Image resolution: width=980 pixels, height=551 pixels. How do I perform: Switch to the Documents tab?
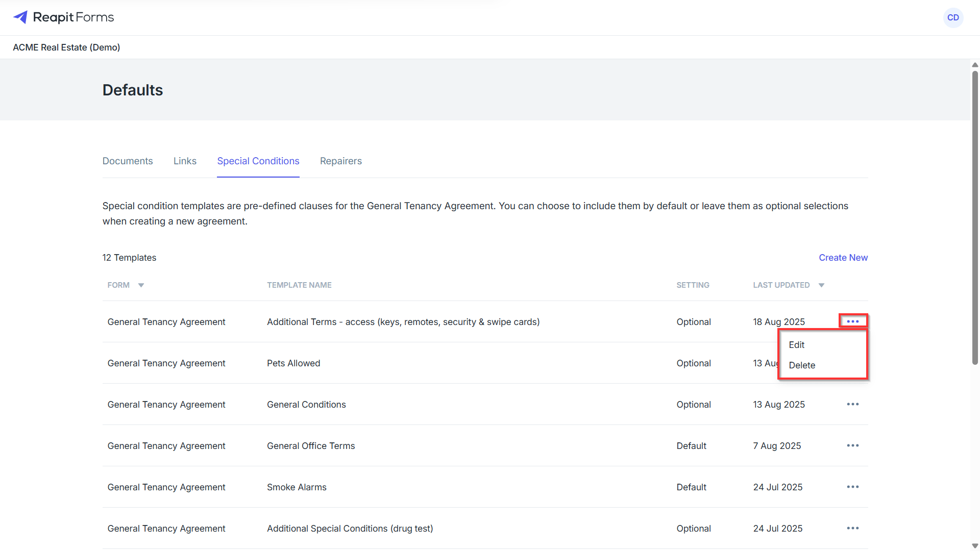click(128, 161)
